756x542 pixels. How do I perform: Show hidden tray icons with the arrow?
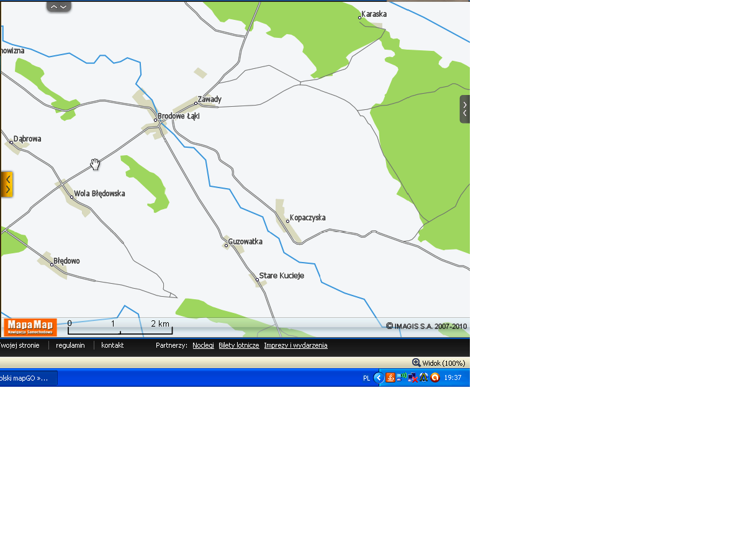click(379, 377)
